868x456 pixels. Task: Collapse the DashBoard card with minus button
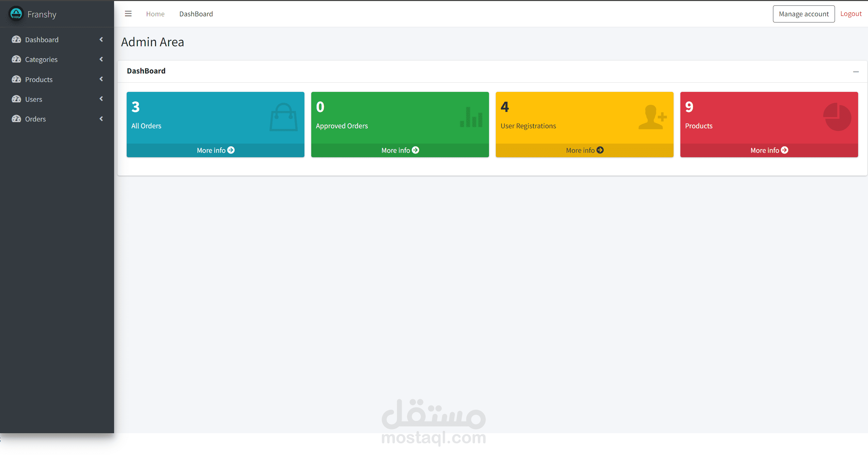pos(855,71)
